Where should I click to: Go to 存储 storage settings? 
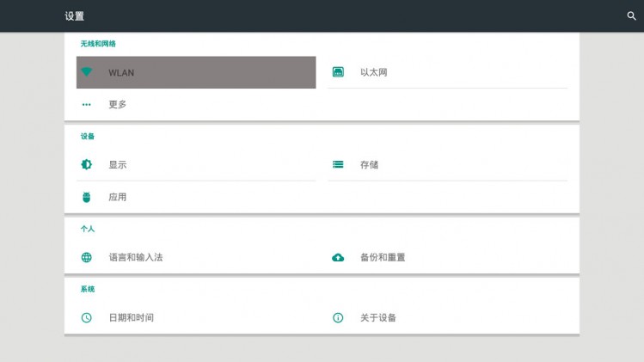point(448,165)
